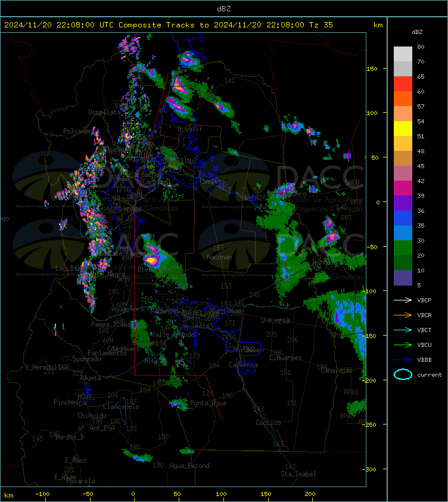Click the white VBCP arrow legend icon
Screen dimensions: 448x502
403,300
